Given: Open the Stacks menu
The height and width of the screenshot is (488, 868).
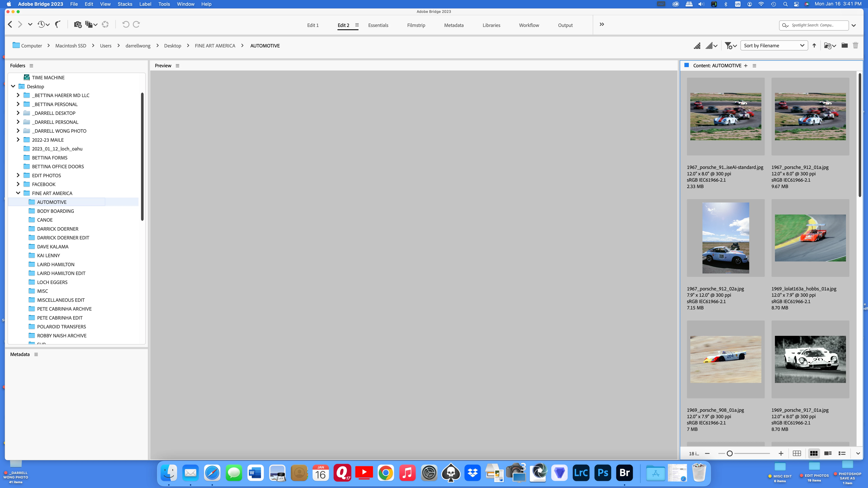Looking at the screenshot, I should tap(125, 4).
